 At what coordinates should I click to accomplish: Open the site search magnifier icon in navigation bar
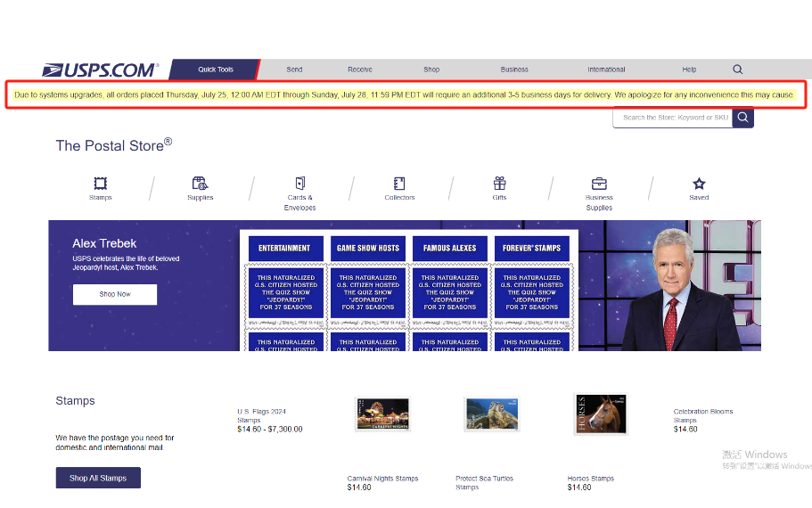737,70
